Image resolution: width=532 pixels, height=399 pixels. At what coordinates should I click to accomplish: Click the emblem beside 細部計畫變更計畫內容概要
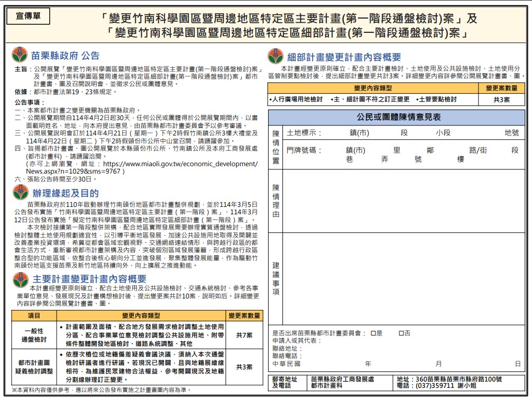276,56
